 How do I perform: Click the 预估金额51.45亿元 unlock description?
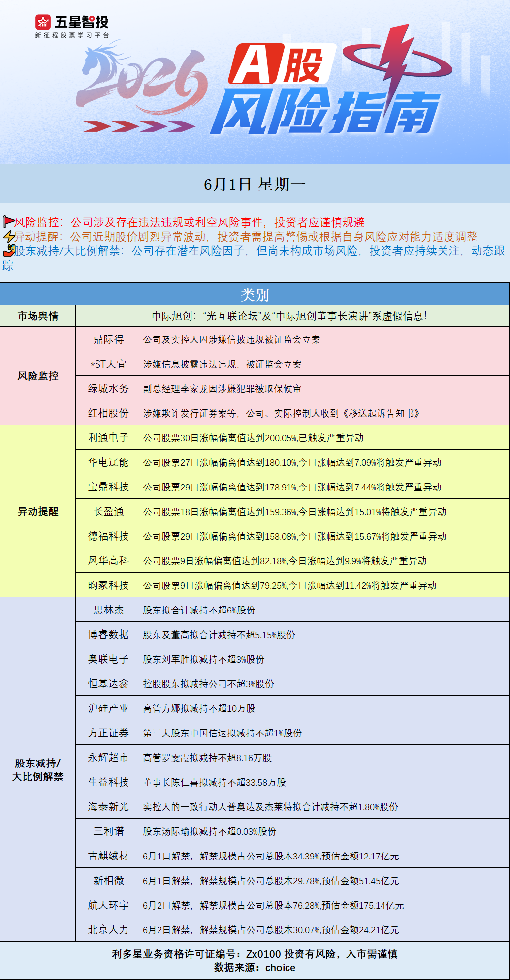pyautogui.click(x=271, y=881)
